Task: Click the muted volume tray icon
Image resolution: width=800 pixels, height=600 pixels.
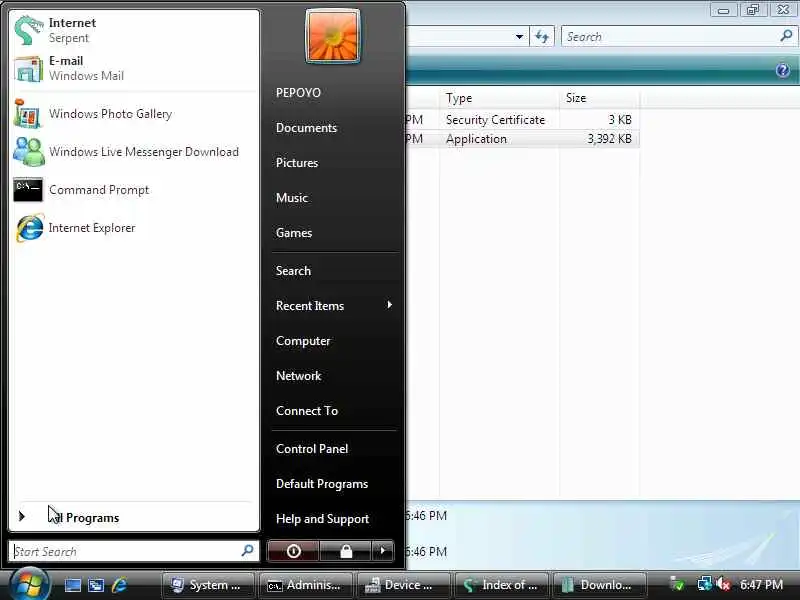Action: pos(723,584)
